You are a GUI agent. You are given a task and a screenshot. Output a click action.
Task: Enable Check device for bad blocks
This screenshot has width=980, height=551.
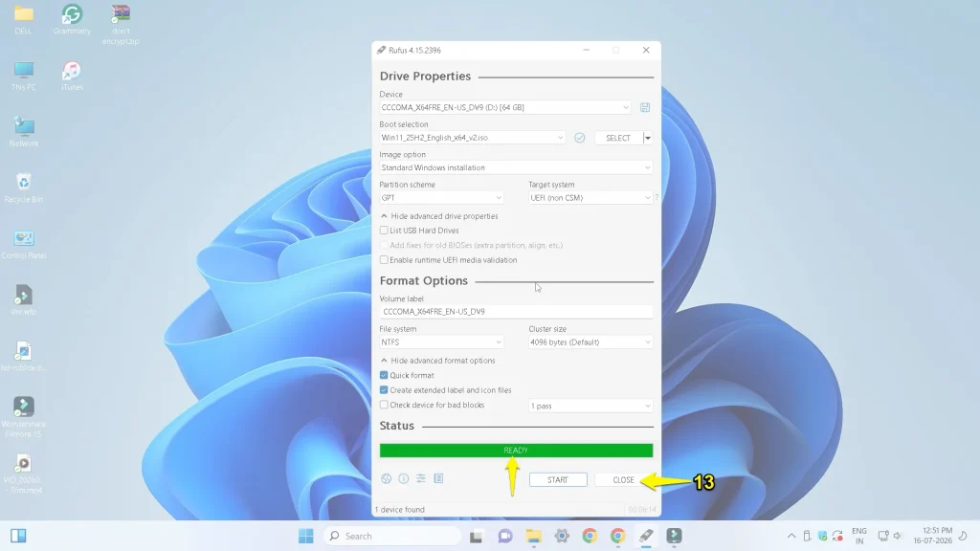(384, 405)
